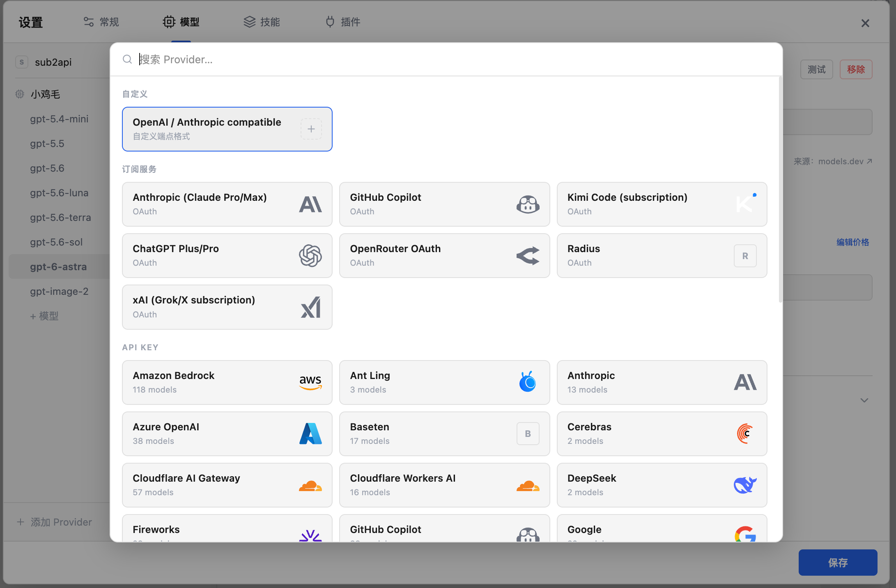Image resolution: width=896 pixels, height=588 pixels.
Task: Open the 编辑价格 link
Action: point(853,242)
